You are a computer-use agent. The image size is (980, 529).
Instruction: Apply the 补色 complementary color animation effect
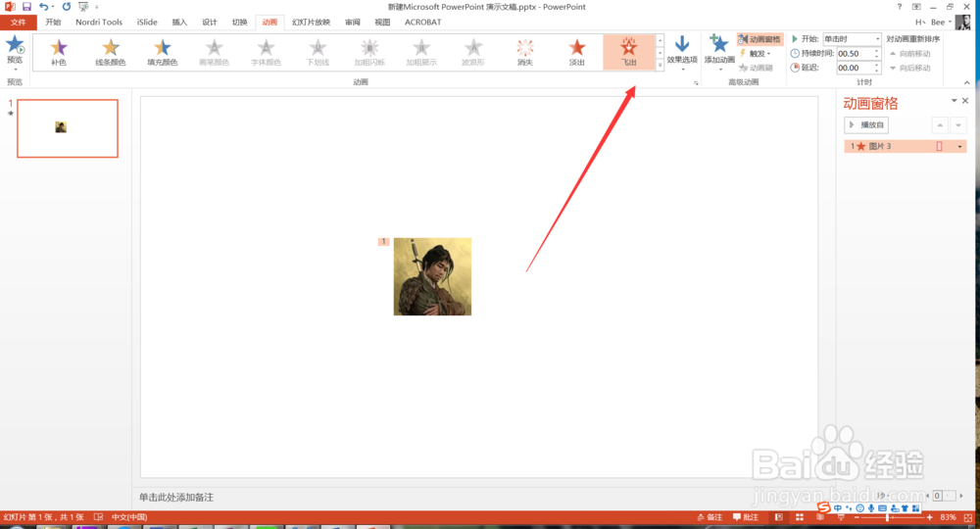[x=59, y=52]
